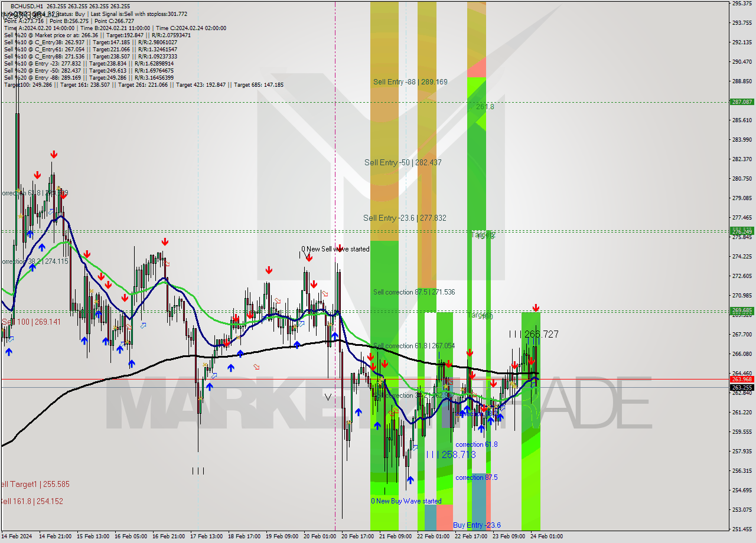Click the 'Sell %20 @ Entry -50' line

coord(89,70)
